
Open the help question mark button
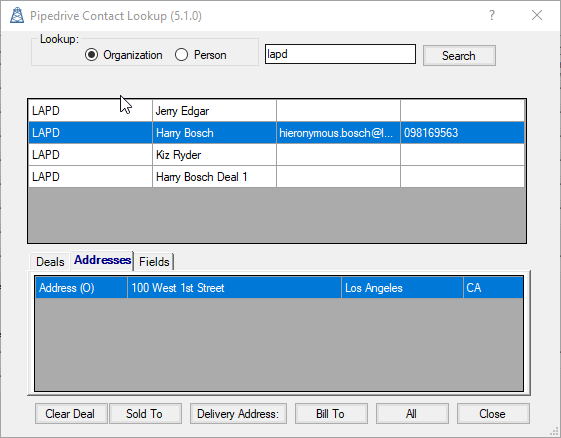click(x=492, y=15)
